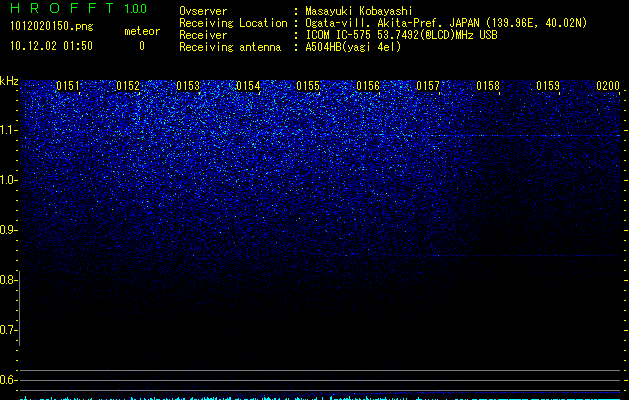
Task: Click the 0155 time marker
Action: pos(308,86)
